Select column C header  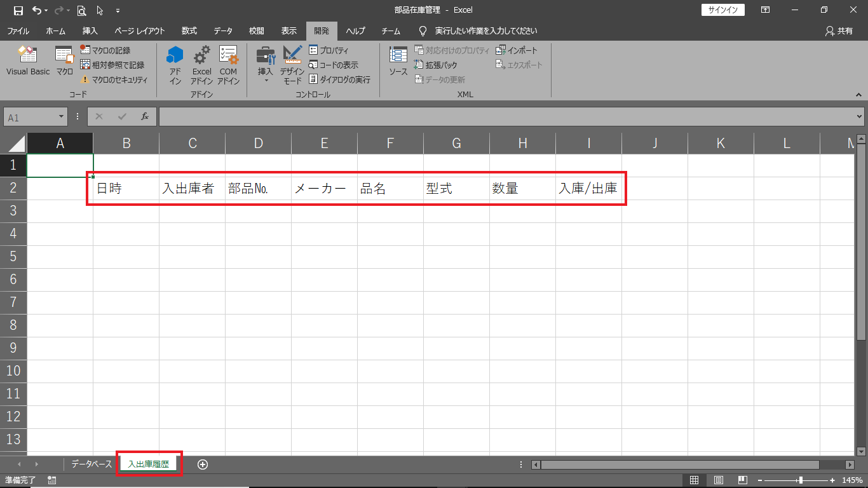pos(193,144)
